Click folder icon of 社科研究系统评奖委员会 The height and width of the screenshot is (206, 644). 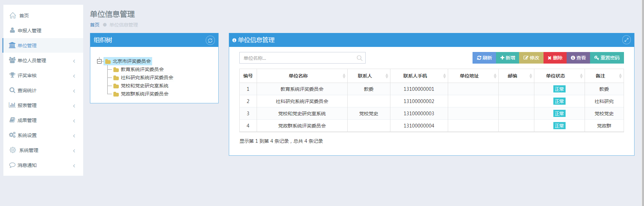(x=116, y=78)
